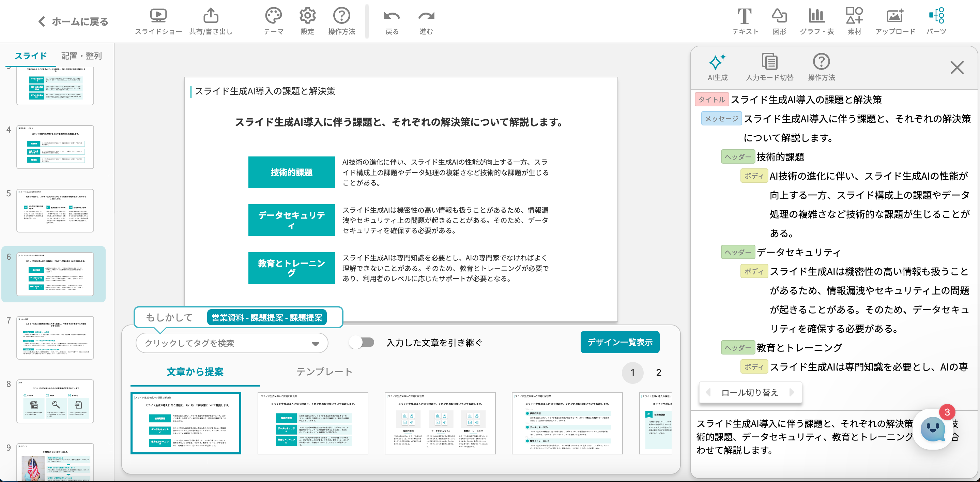This screenshot has height=482, width=980.
Task: Insert a chart via グラフ・表 icon
Action: tap(816, 16)
